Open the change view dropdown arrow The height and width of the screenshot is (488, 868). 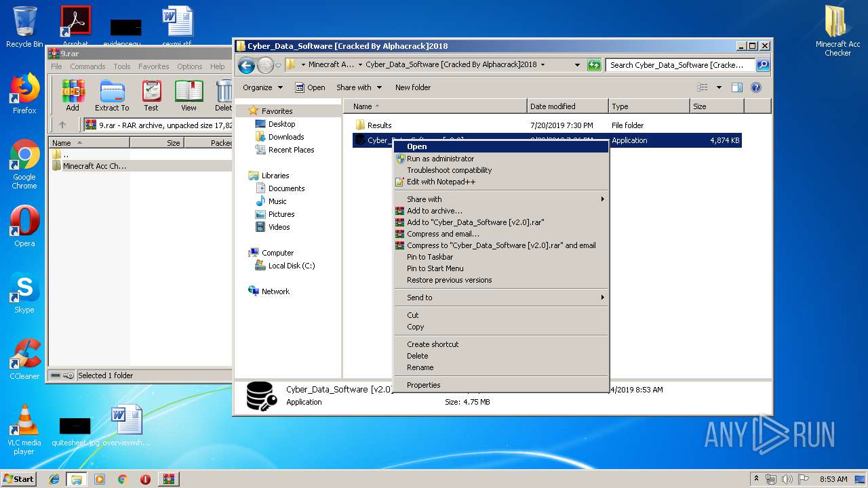tap(719, 87)
